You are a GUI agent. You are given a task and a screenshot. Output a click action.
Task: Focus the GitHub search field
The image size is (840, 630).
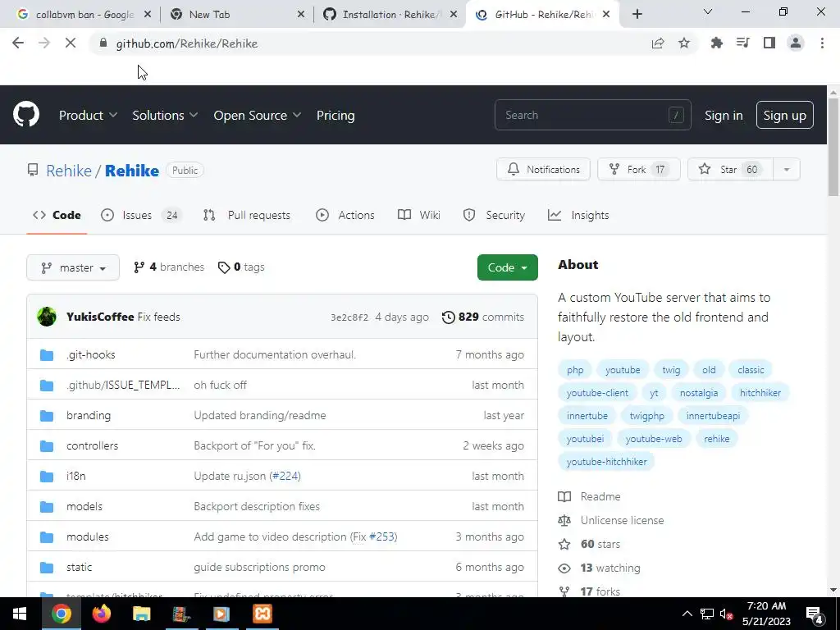pos(592,115)
